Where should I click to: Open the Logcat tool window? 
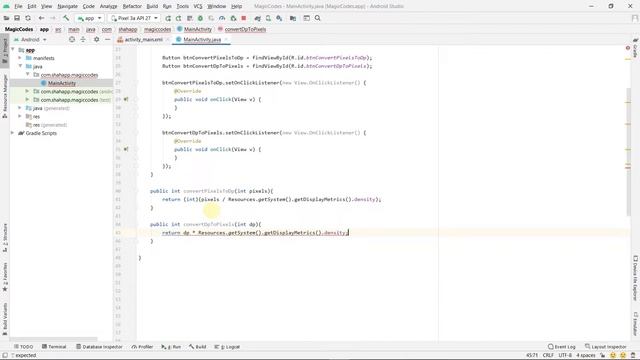pyautogui.click(x=227, y=347)
